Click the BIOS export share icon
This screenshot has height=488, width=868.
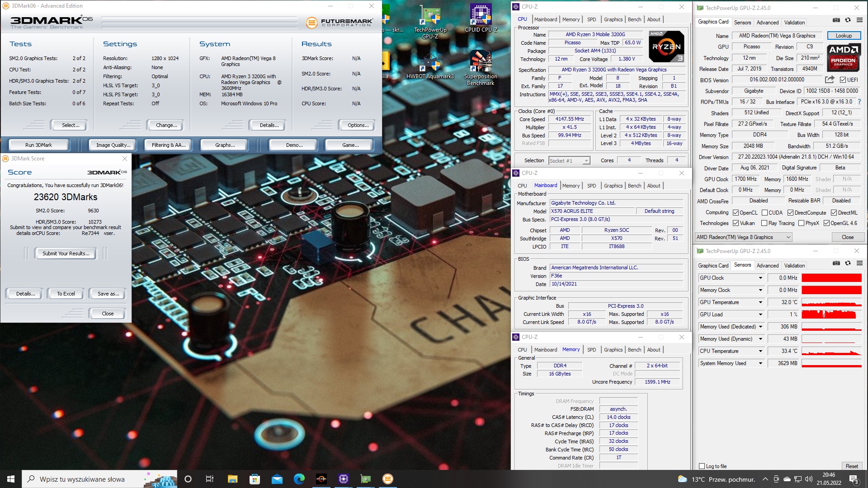click(830, 80)
